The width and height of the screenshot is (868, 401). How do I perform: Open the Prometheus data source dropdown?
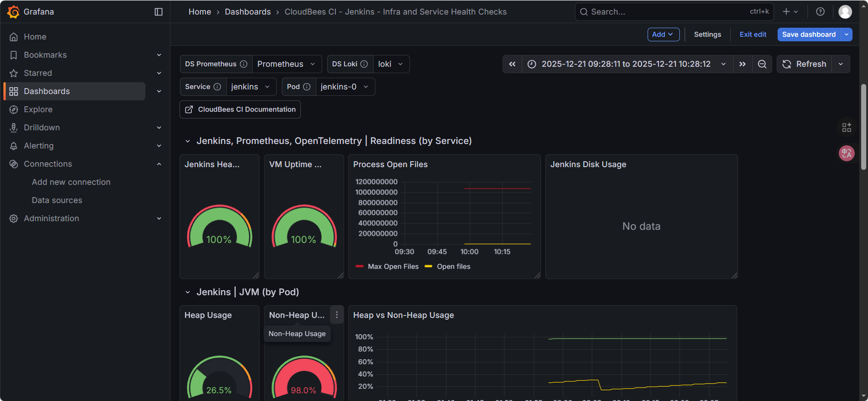click(x=286, y=64)
